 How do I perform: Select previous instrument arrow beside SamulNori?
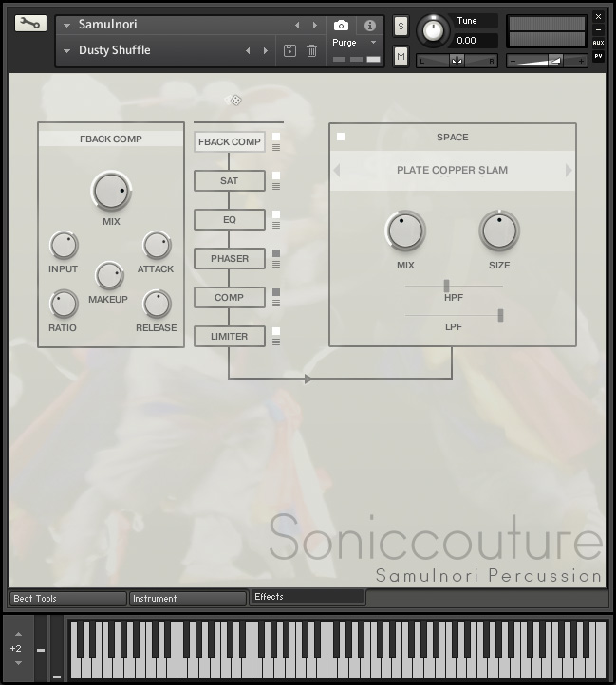pyautogui.click(x=297, y=26)
